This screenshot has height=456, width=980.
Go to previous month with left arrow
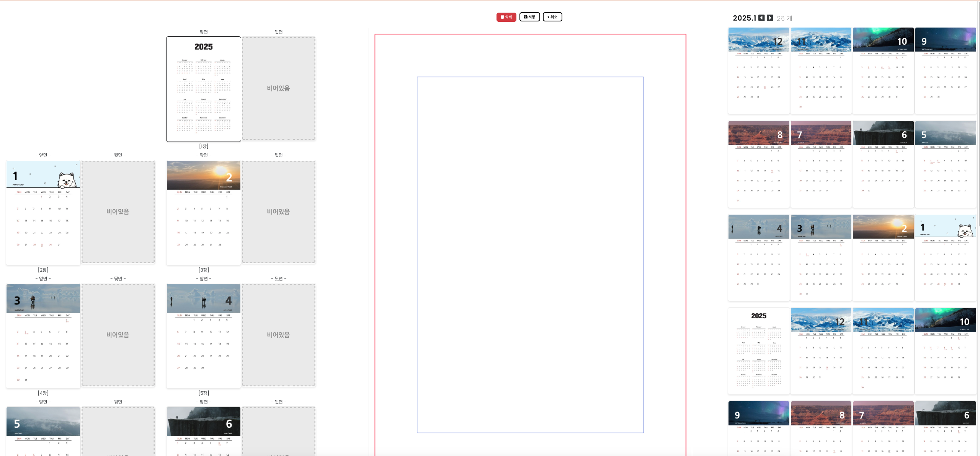point(761,18)
